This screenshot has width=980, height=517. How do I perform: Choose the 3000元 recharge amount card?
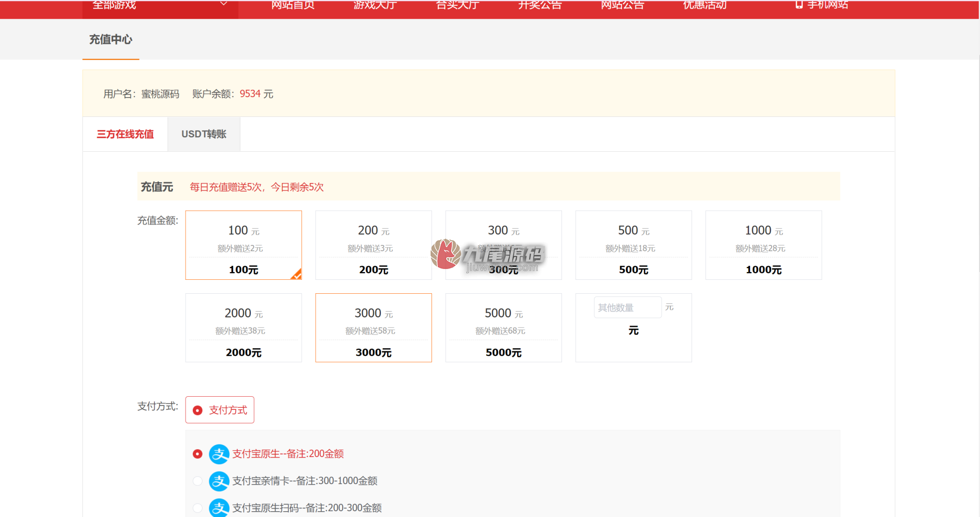[x=374, y=328]
